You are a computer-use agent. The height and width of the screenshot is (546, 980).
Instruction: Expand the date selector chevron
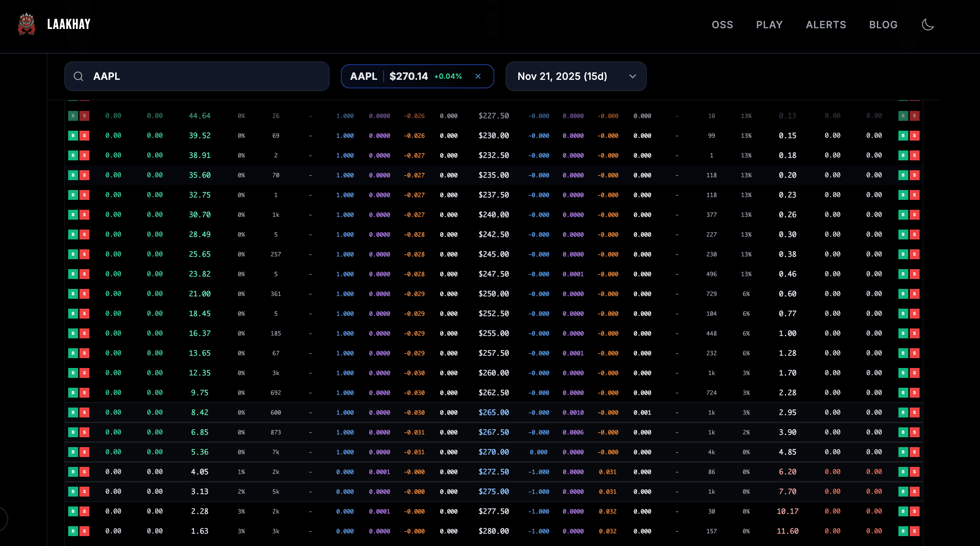point(632,76)
